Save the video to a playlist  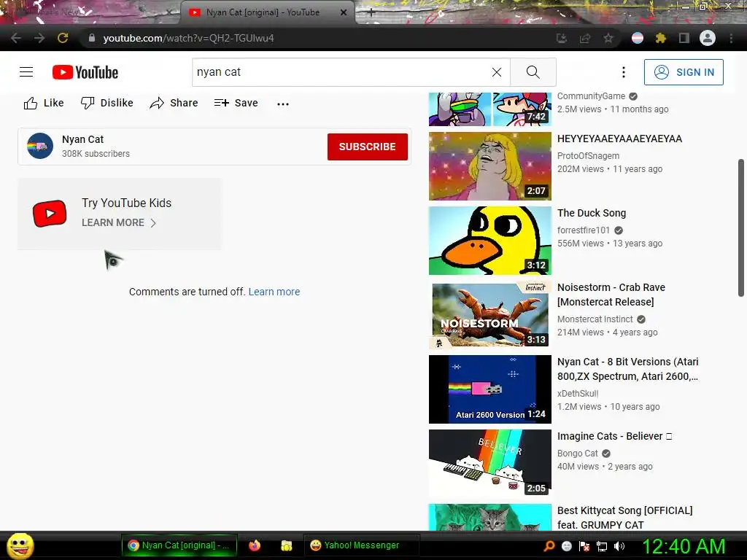click(x=236, y=103)
